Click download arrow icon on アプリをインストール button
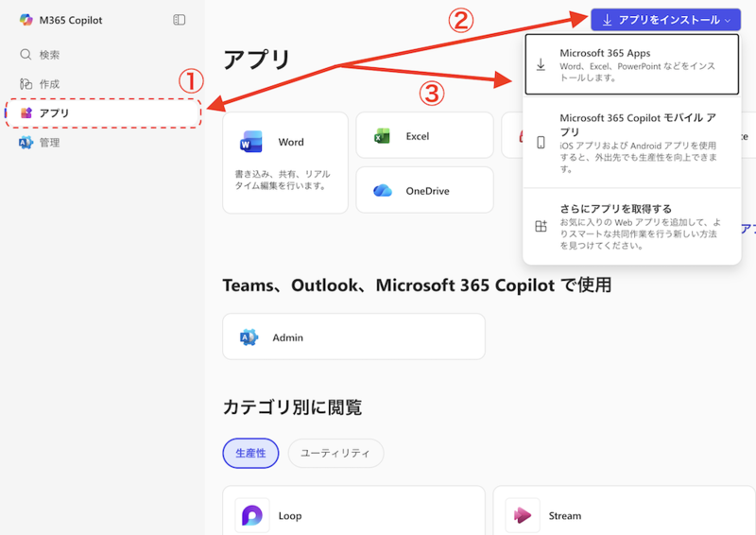This screenshot has height=535, width=756. pos(607,20)
